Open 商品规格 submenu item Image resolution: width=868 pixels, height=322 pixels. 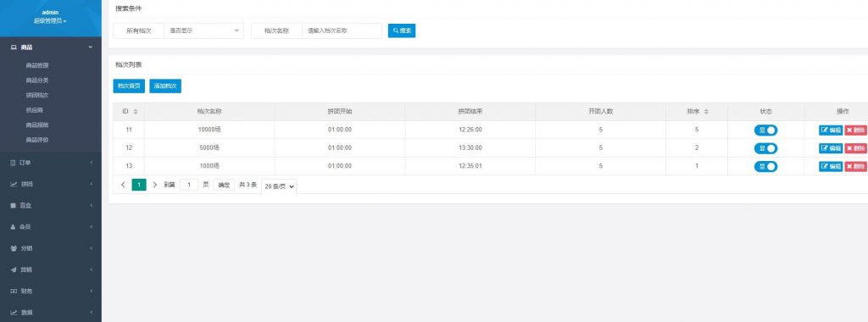pyautogui.click(x=37, y=125)
